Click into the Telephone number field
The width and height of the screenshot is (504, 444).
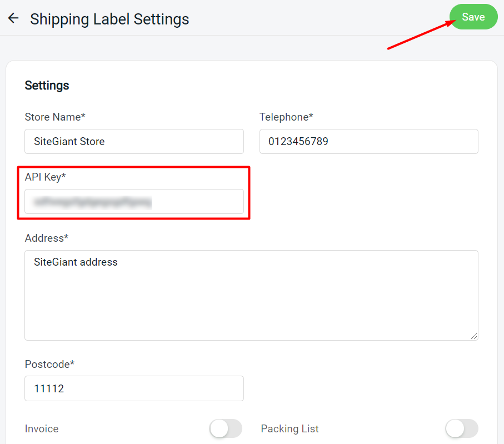pyautogui.click(x=368, y=142)
